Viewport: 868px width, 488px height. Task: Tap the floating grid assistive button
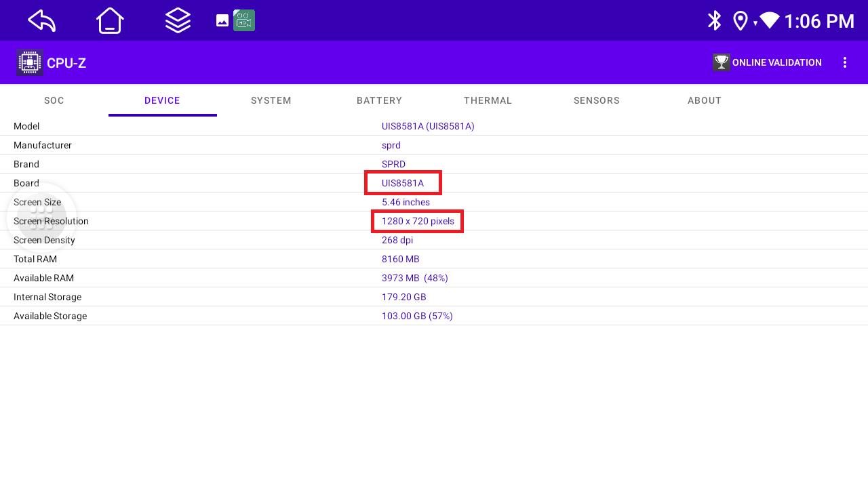coord(41,218)
